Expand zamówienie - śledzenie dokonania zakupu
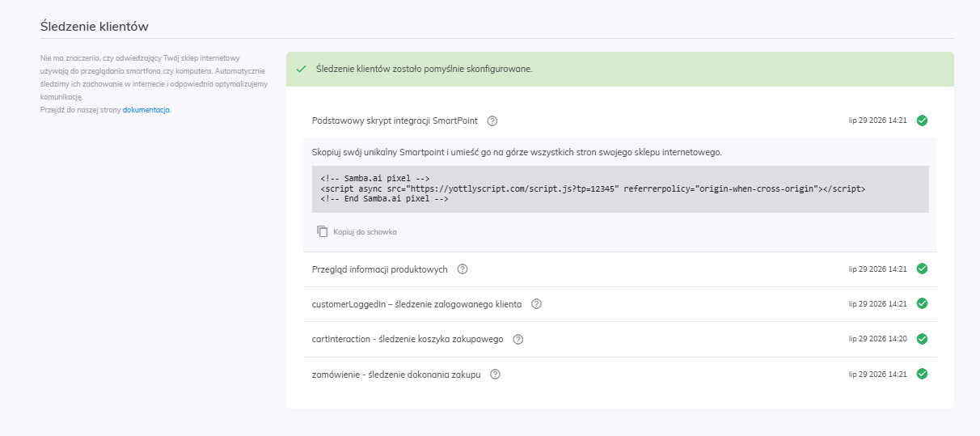980x436 pixels. (x=619, y=375)
